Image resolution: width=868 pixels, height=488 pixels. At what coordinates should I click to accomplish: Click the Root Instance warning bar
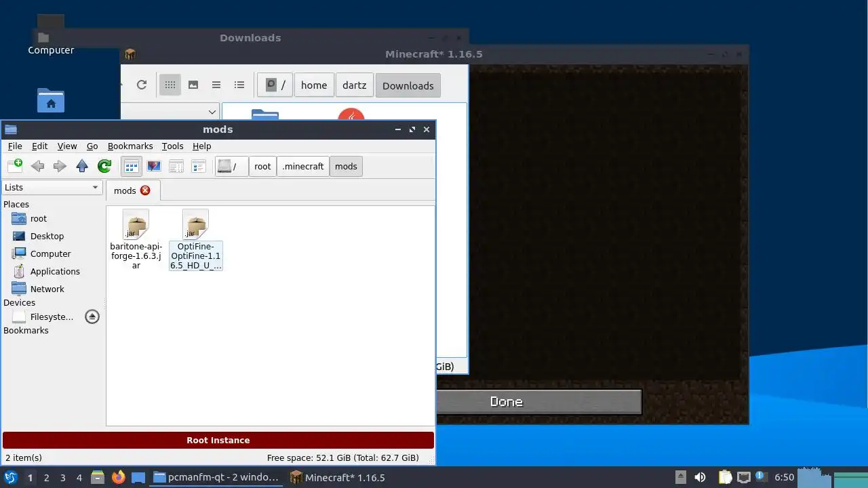pyautogui.click(x=218, y=440)
